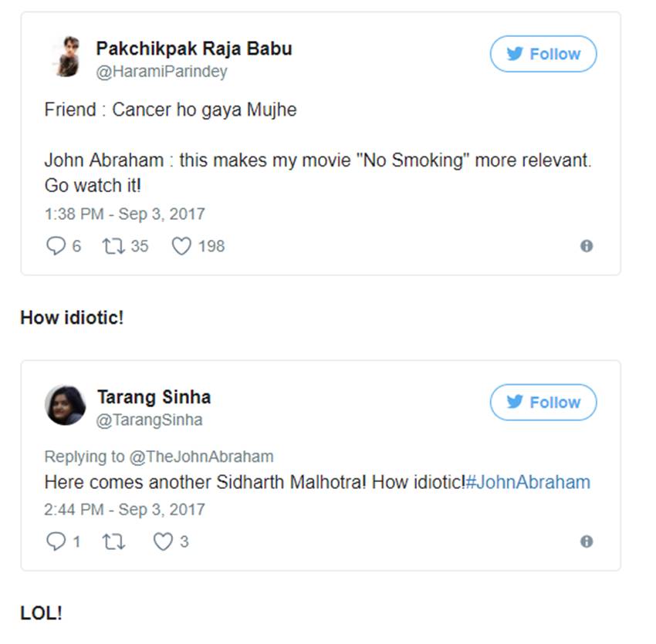Open the 2:44 PM - Sep 3, 2017 timestamp
This screenshot has height=644, width=656.
124,509
